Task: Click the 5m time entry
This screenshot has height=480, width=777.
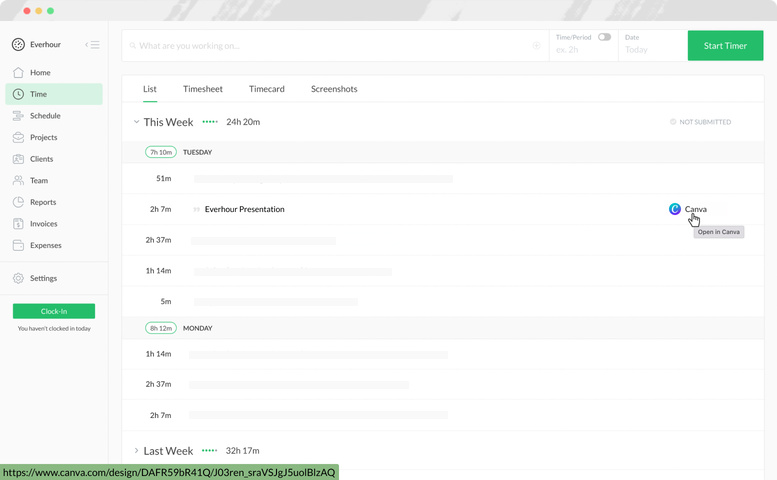Action: tap(166, 301)
